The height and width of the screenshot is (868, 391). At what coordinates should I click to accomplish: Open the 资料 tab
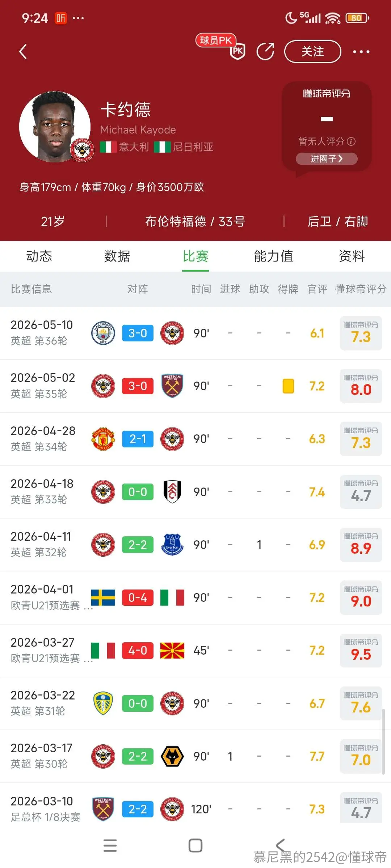(x=352, y=256)
